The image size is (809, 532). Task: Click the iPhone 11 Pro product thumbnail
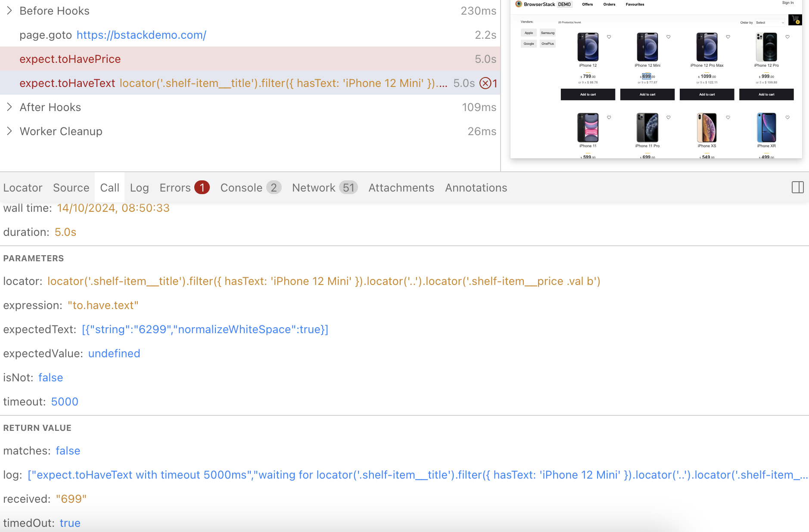click(x=647, y=127)
